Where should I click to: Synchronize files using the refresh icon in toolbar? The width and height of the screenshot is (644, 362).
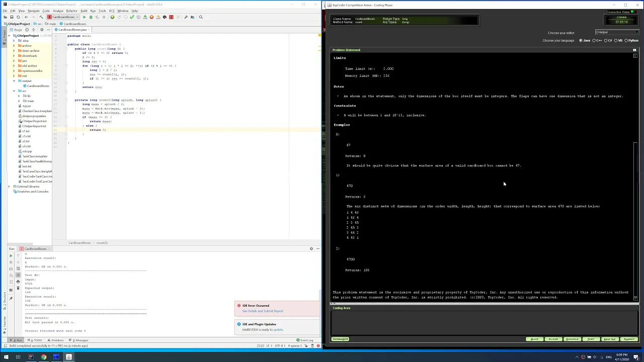coord(18,17)
